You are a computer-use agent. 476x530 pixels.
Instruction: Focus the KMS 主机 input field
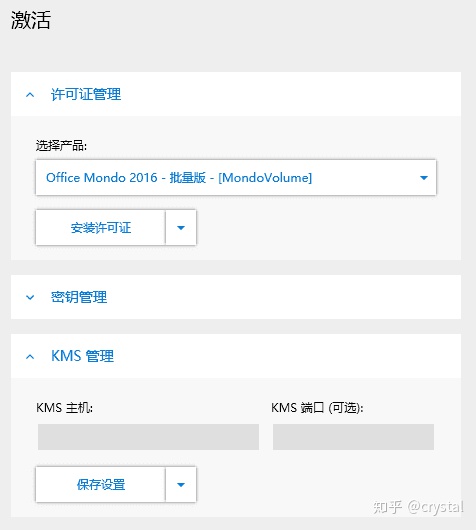[148, 437]
